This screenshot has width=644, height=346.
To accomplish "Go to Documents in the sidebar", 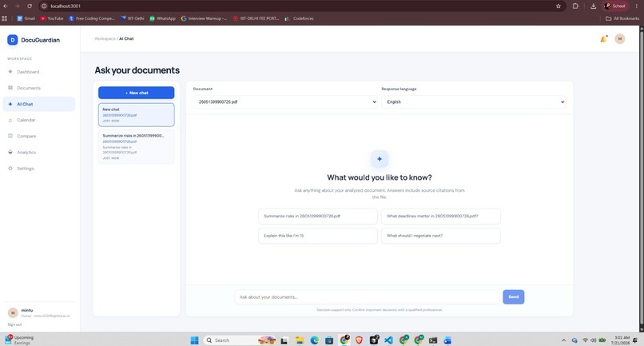I will pos(39,88).
